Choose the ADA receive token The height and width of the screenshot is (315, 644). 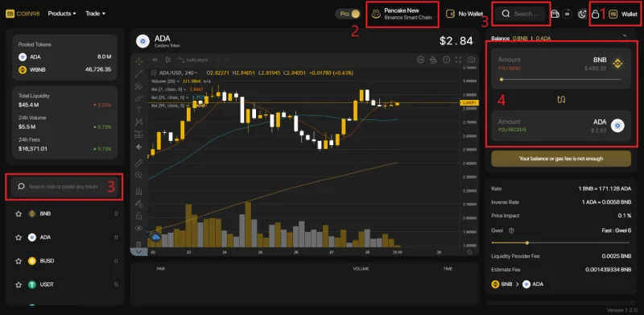pos(609,126)
